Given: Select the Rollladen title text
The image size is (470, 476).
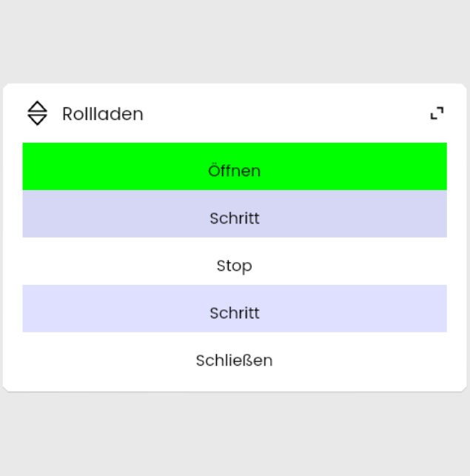Looking at the screenshot, I should pyautogui.click(x=103, y=114).
